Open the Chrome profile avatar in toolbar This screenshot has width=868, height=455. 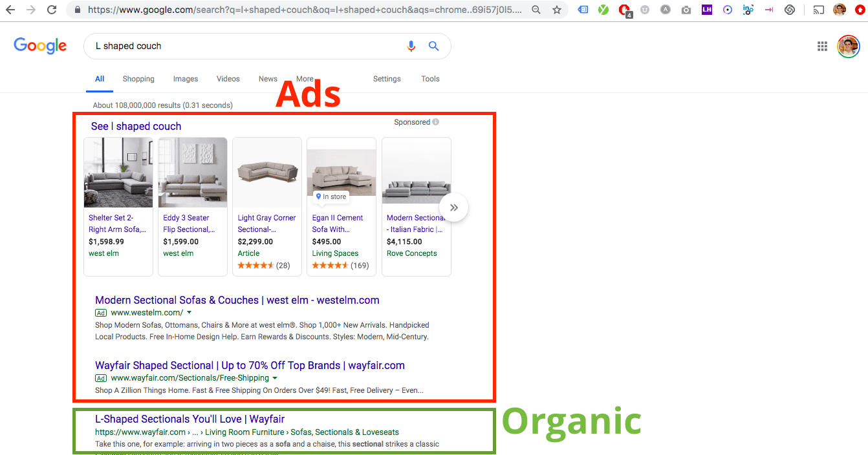[x=840, y=10]
